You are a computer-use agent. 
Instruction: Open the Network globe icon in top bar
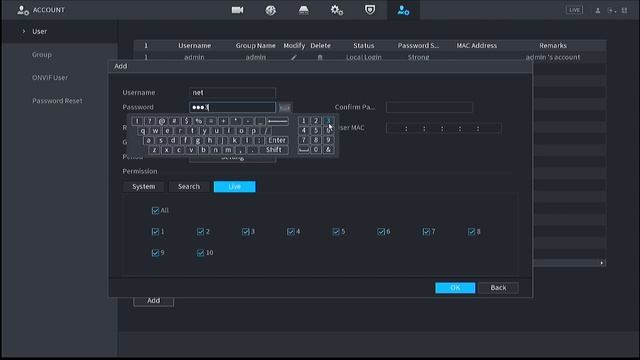pyautogui.click(x=271, y=10)
